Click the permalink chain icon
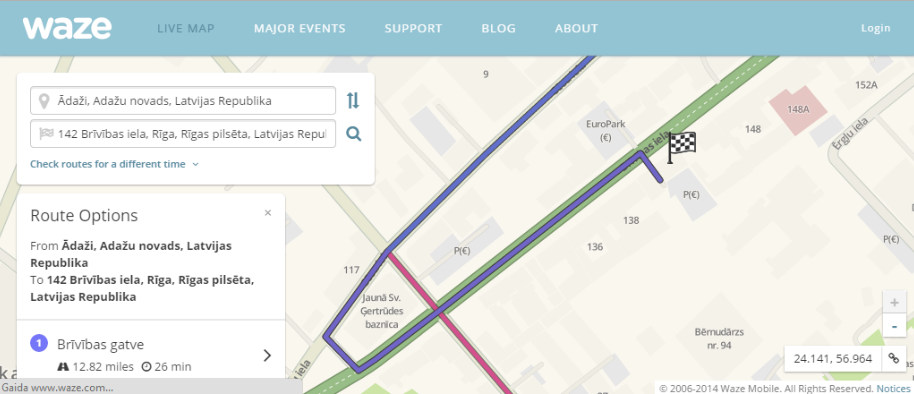 coord(894,358)
